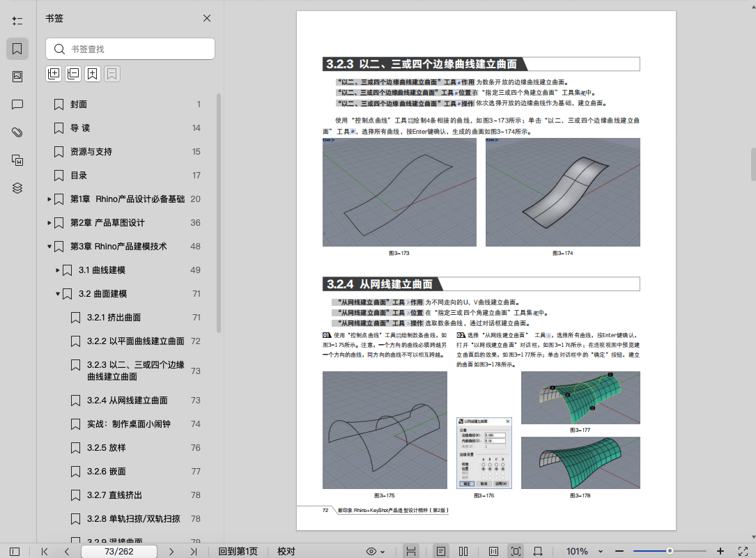Click the 3.2.4 从网线建立曲面 heading
Image resolution: width=756 pixels, height=558 pixels.
click(380, 284)
